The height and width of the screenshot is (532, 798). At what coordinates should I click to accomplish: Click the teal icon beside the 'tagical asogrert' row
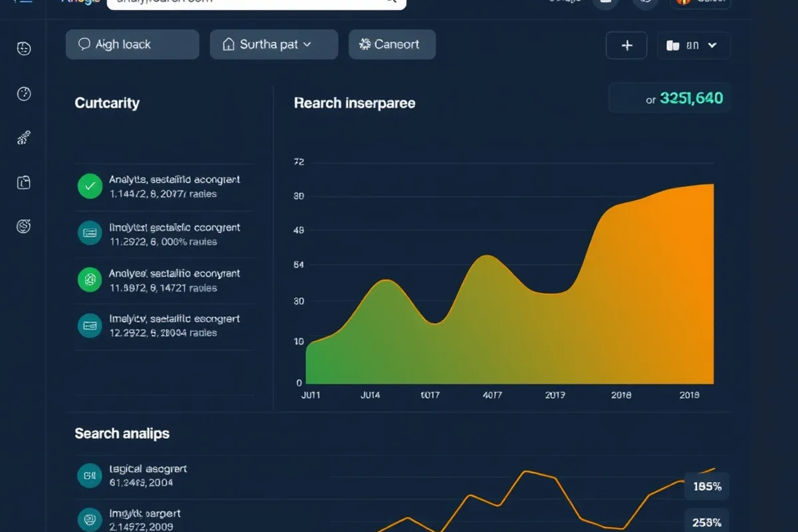tap(90, 475)
